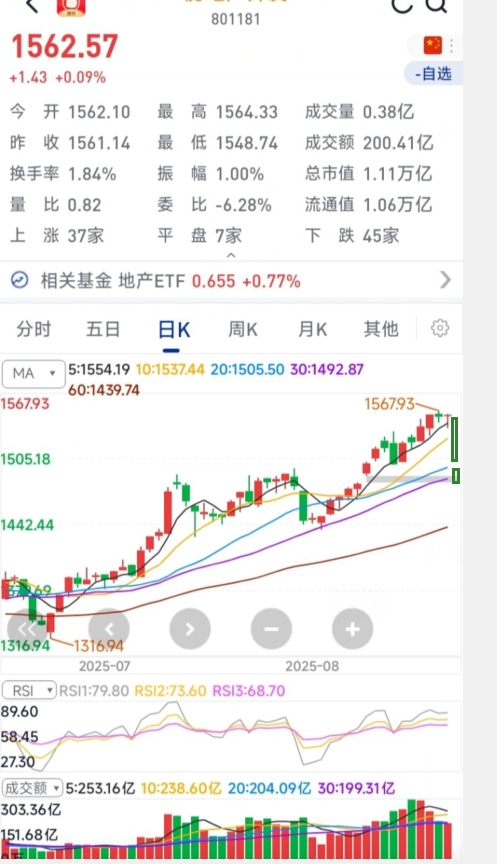Screen dimensions: 497x864
Task: Switch to the 周K tab
Action: coord(243,330)
